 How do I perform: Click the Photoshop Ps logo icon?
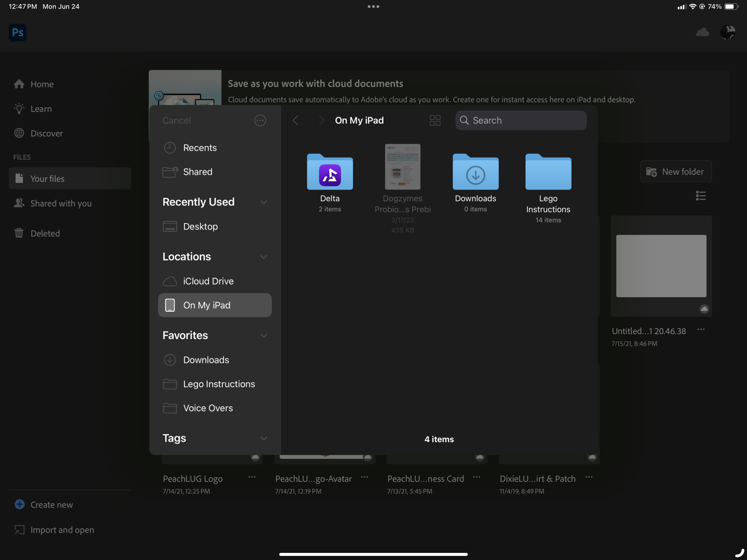(17, 32)
